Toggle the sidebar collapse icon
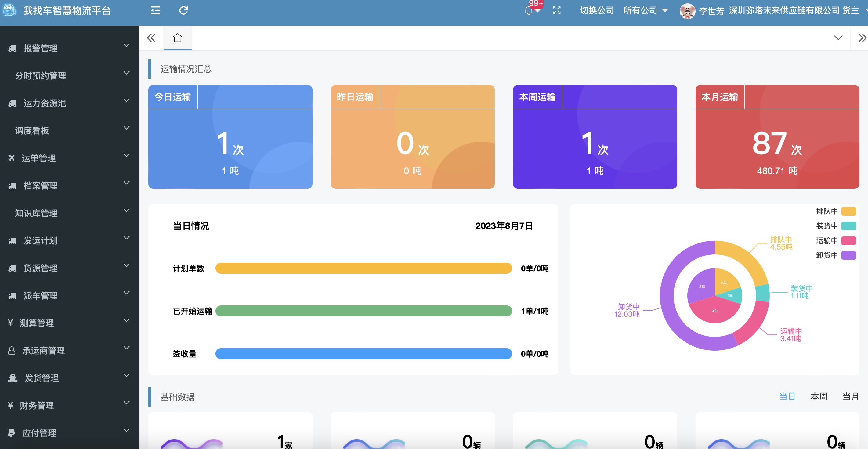Screen dimensions: 868x449 (155, 10)
